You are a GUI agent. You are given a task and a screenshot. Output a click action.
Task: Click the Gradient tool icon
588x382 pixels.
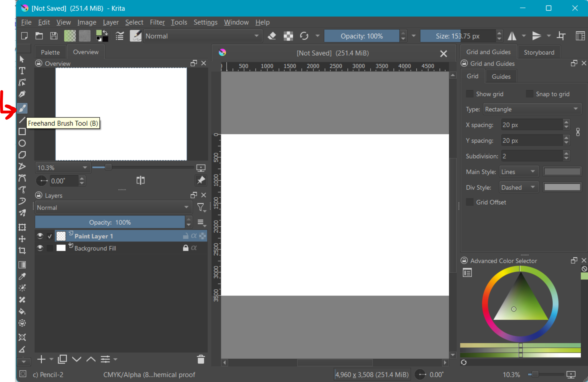tap(22, 265)
